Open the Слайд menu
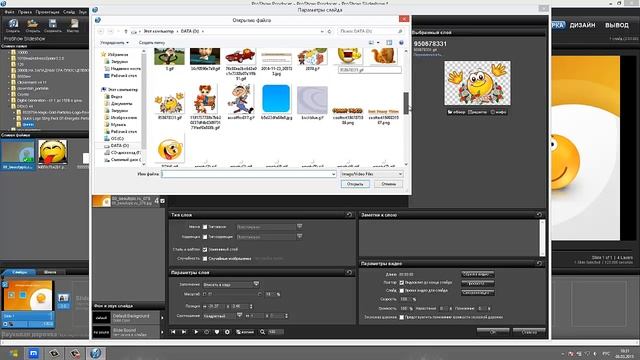 (x=69, y=12)
